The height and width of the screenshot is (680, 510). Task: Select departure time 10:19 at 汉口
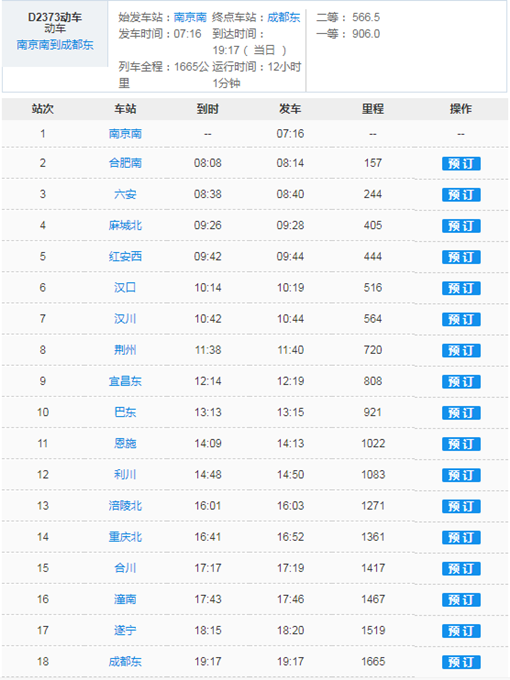tap(291, 288)
